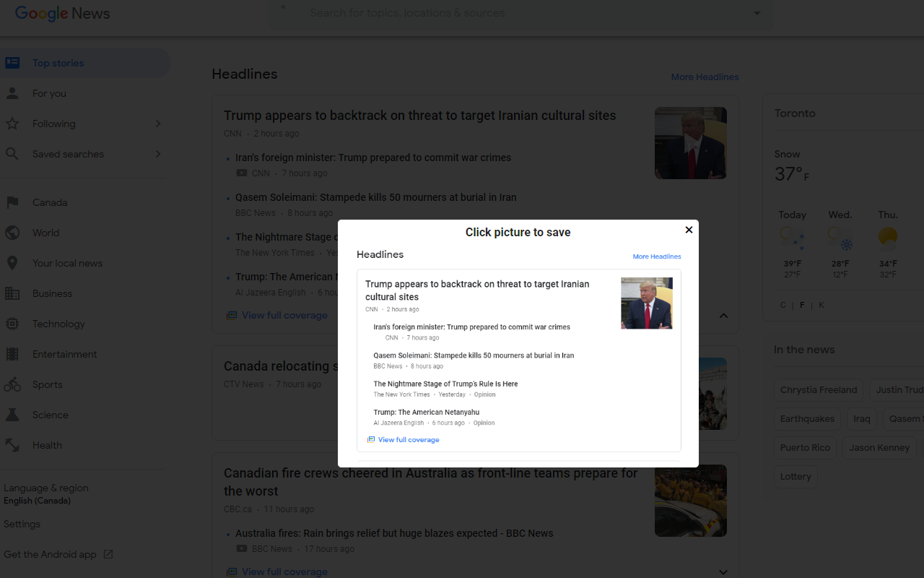
Task: Click the external link icon beside Android app
Action: point(108,554)
